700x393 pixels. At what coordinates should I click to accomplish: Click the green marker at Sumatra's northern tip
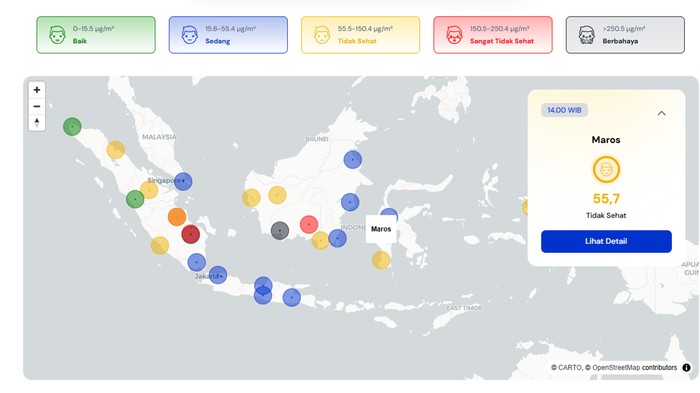pyautogui.click(x=72, y=127)
